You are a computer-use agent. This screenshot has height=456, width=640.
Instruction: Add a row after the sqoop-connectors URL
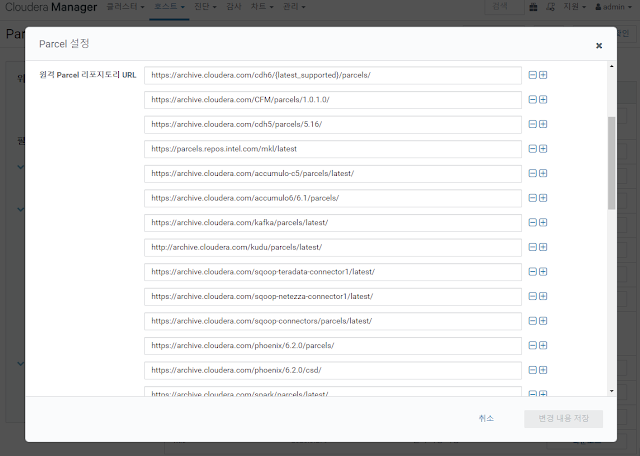(x=543, y=321)
